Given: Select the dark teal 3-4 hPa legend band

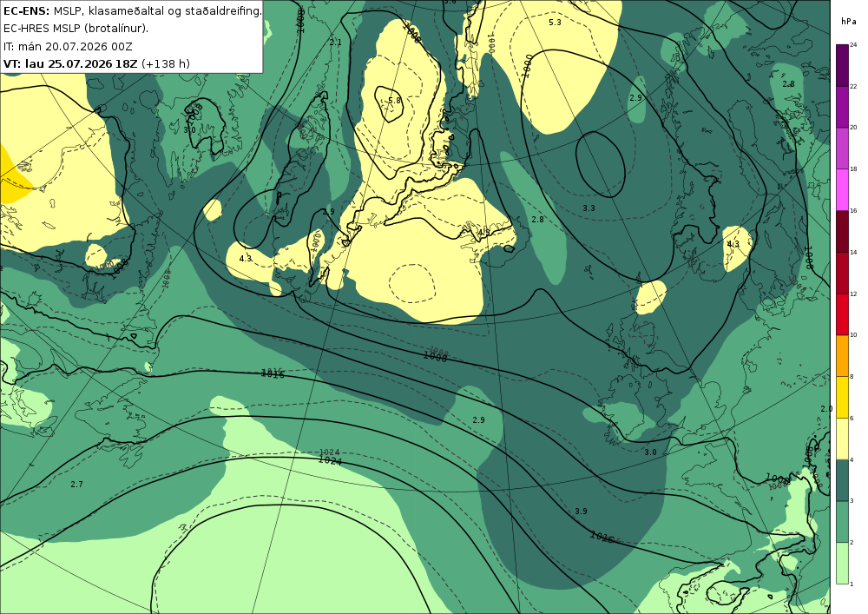Looking at the screenshot, I should (x=843, y=480).
